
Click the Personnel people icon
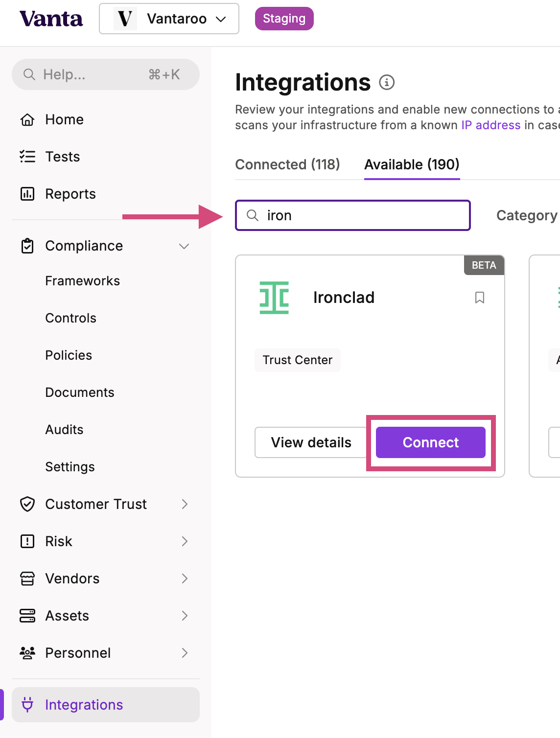pyautogui.click(x=27, y=653)
